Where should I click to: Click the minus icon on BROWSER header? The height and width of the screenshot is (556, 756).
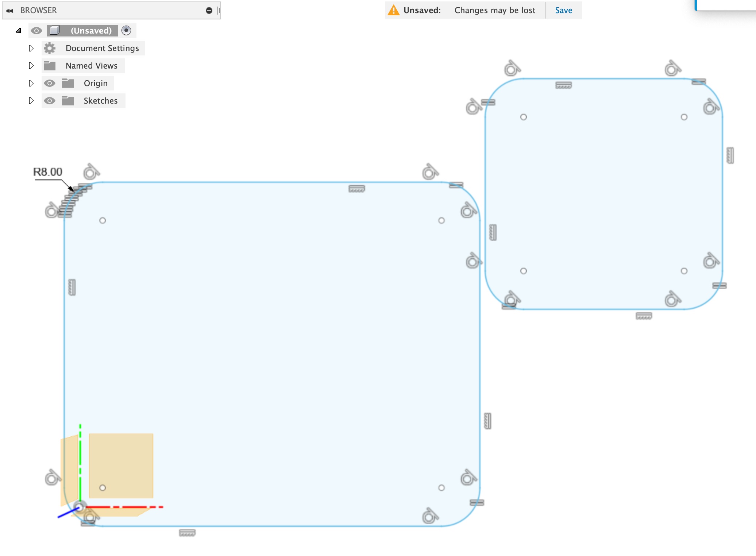209,11
